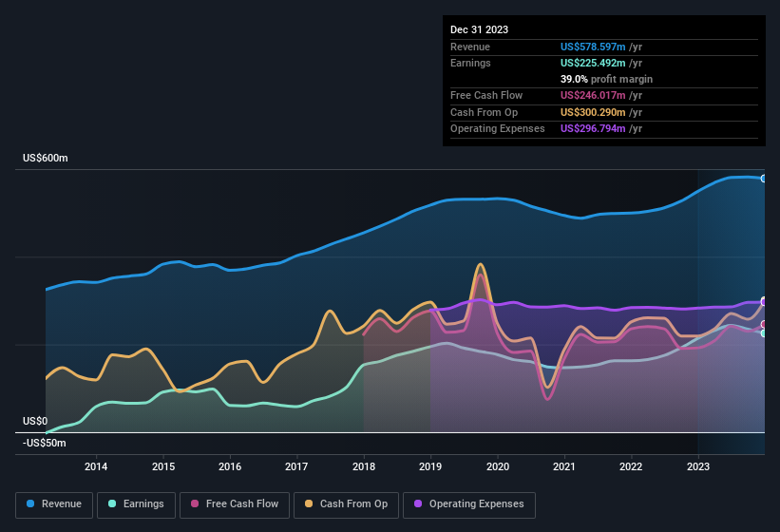The width and height of the screenshot is (780, 532).
Task: Toggle the Revenue series in legend
Action: coord(61,503)
